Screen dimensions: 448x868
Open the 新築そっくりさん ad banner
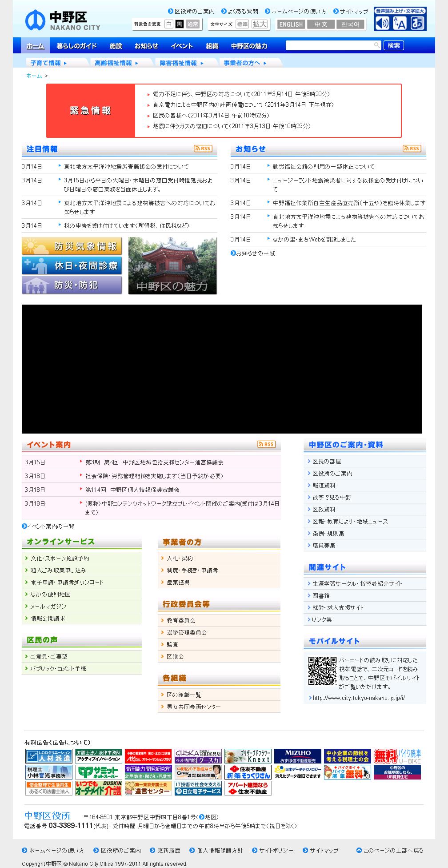248,772
